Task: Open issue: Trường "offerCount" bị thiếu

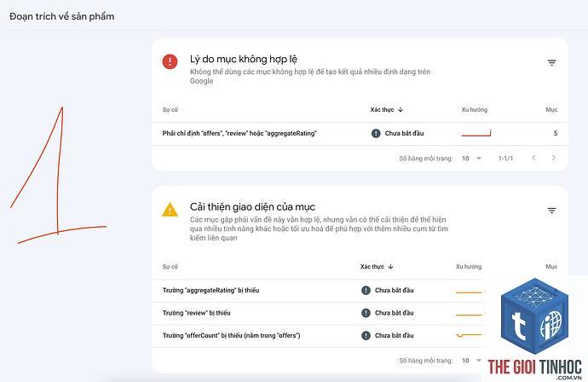Action: pos(232,335)
